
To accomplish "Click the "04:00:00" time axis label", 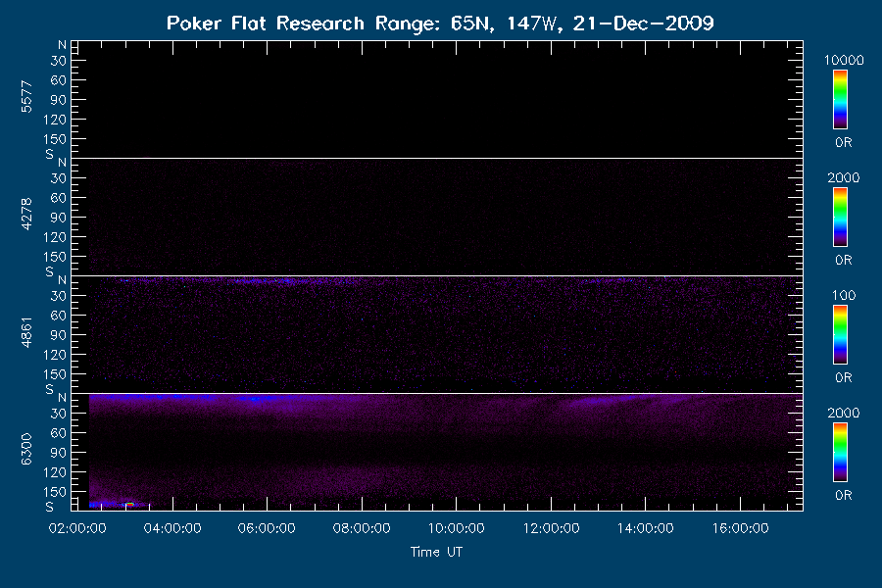I will pyautogui.click(x=172, y=528).
